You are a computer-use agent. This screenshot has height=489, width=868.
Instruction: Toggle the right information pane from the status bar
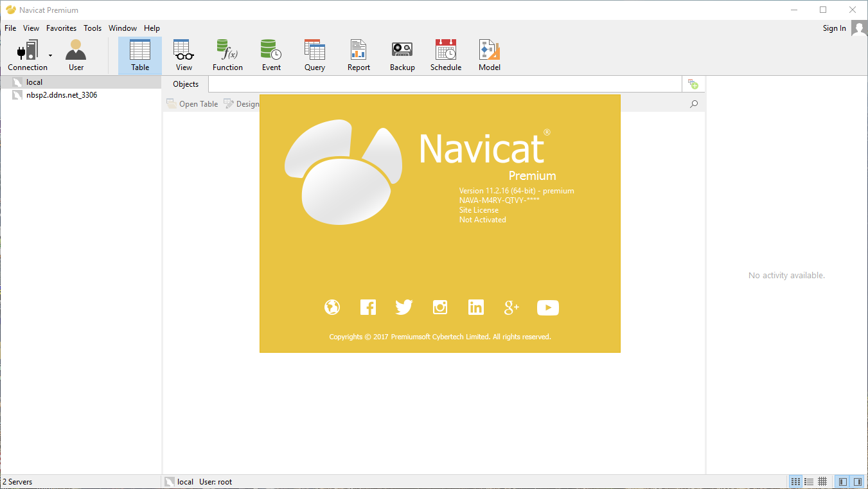pos(858,481)
